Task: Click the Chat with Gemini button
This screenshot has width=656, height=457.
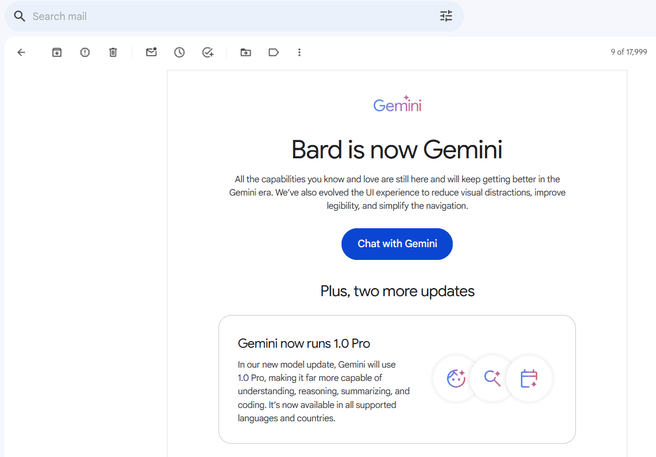Action: [397, 244]
